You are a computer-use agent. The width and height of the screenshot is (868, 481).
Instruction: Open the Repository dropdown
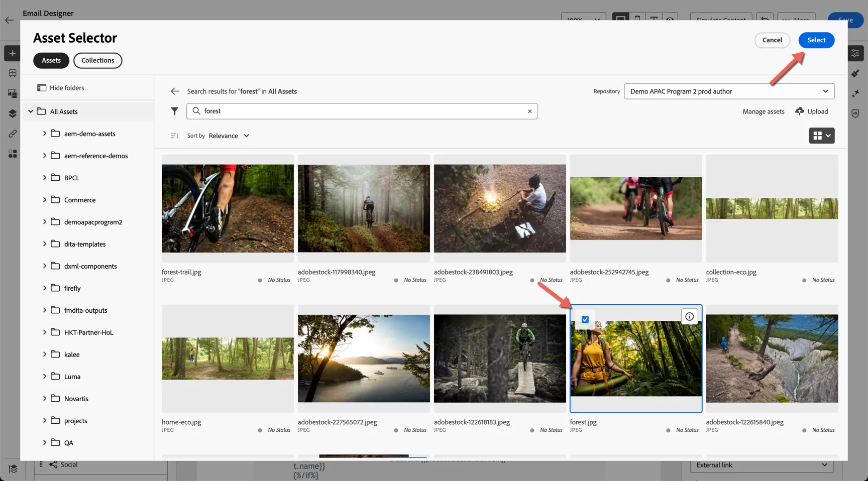tap(729, 91)
